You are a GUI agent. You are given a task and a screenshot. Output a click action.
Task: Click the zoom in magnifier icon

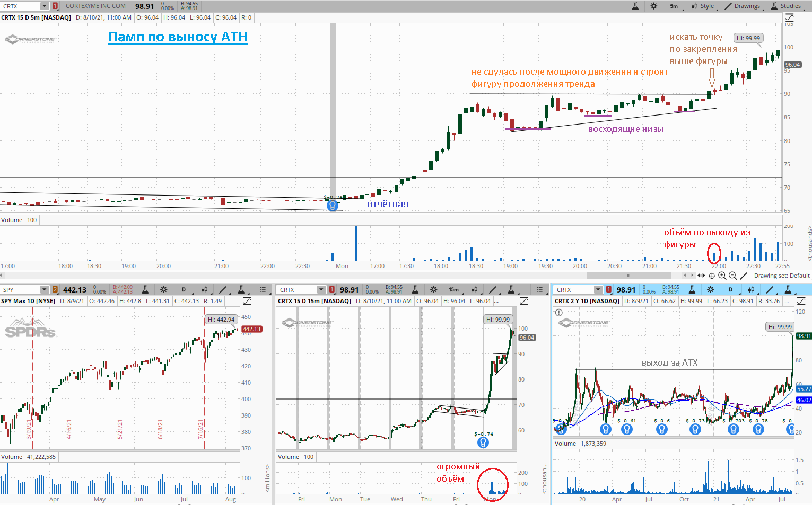coord(722,276)
